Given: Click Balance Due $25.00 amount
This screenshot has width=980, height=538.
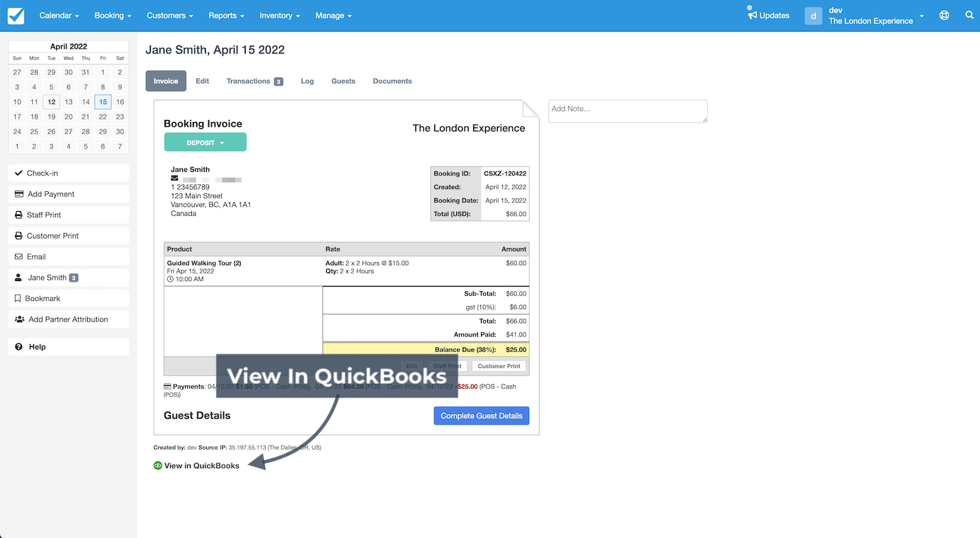Looking at the screenshot, I should [516, 350].
